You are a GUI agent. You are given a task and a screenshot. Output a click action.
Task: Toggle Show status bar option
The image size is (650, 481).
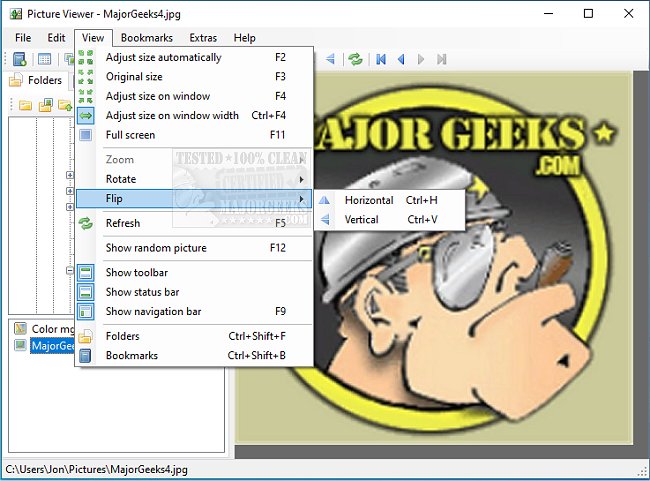pos(194,292)
